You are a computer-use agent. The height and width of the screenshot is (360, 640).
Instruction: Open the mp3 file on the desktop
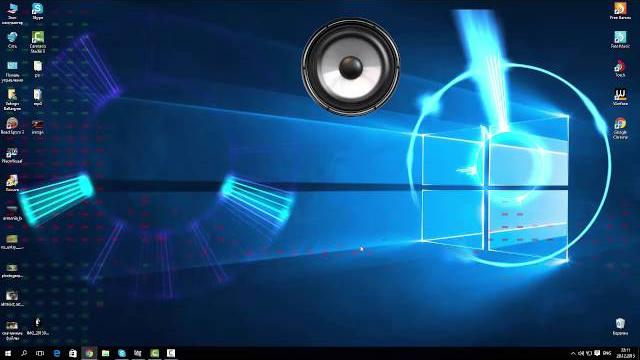pyautogui.click(x=38, y=97)
